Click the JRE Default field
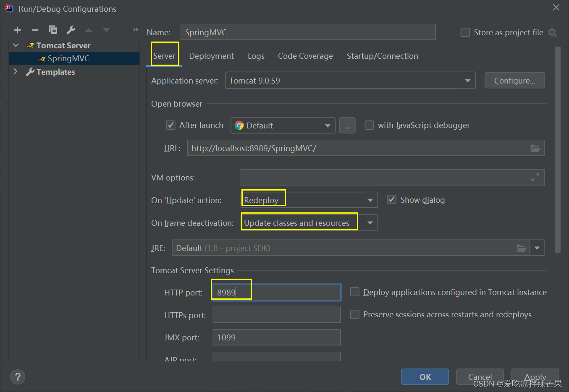Screen dimensions: 569x392 pyautogui.click(x=351, y=248)
